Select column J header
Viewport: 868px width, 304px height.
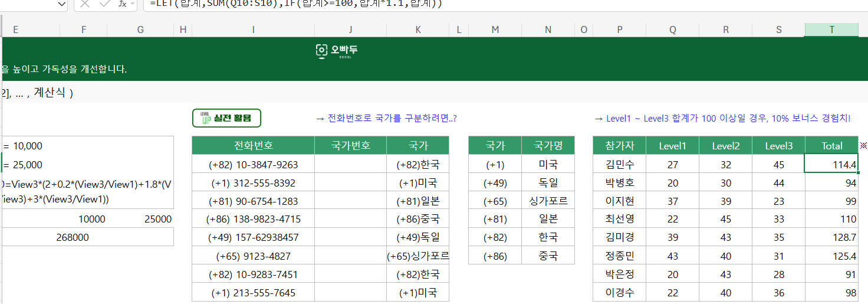click(350, 30)
